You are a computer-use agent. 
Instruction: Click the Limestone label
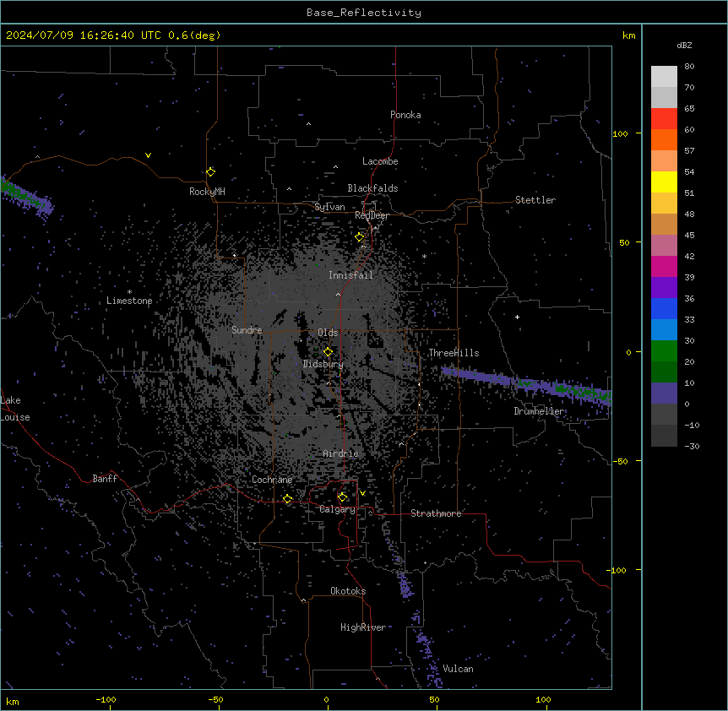(129, 301)
